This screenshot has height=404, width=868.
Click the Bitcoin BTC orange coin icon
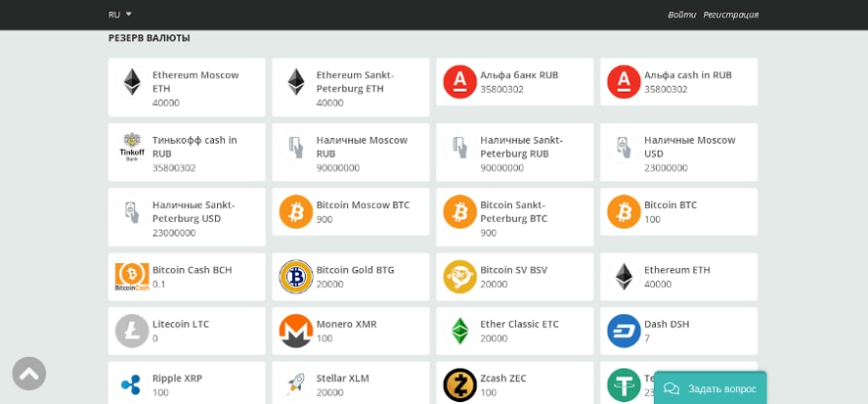click(623, 212)
